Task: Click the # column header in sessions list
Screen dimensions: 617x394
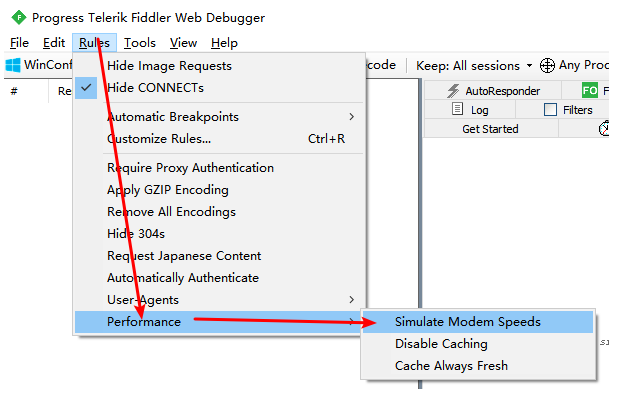Action: [x=14, y=91]
